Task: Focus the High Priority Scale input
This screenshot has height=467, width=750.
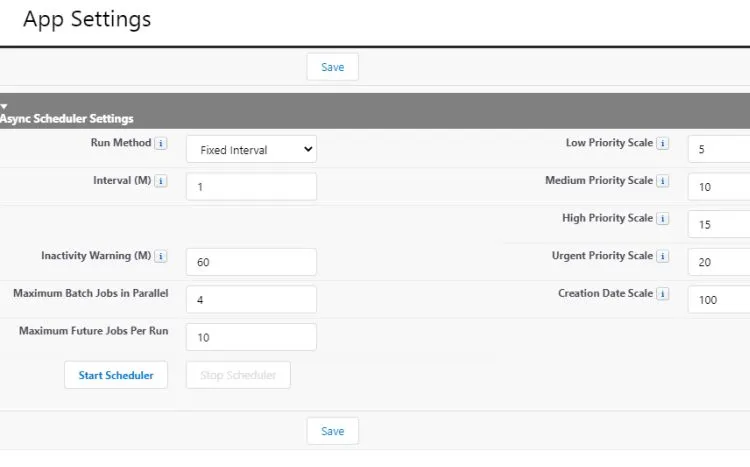Action: tap(719, 224)
